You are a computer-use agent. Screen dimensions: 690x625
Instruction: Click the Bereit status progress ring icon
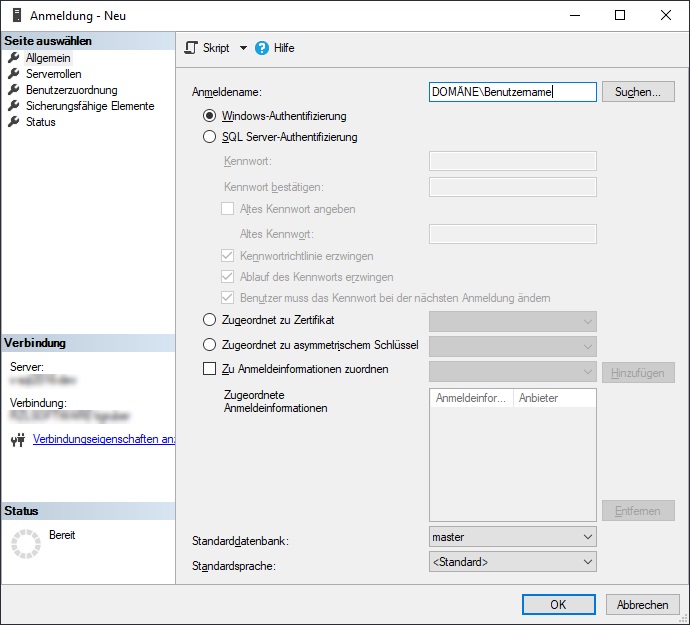26,544
